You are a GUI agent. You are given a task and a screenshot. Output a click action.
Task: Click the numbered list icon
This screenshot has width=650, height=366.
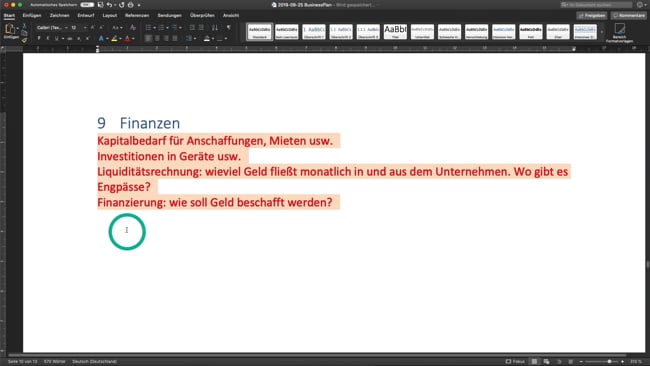point(161,27)
